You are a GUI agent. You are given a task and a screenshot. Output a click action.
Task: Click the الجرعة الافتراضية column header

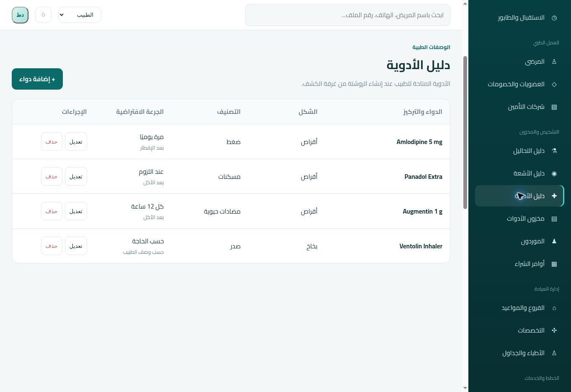pos(140,112)
